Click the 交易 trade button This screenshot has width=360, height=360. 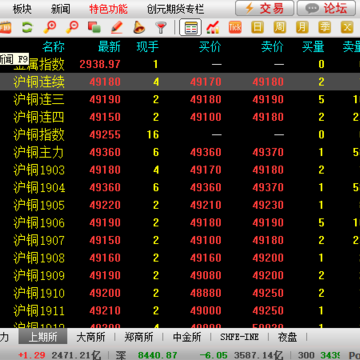[x=265, y=8]
